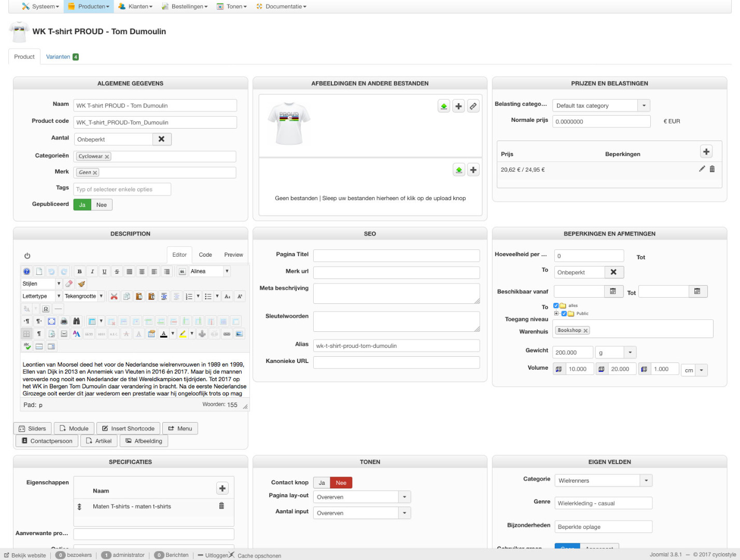Click the editor help icon
740x560 pixels.
27,271
